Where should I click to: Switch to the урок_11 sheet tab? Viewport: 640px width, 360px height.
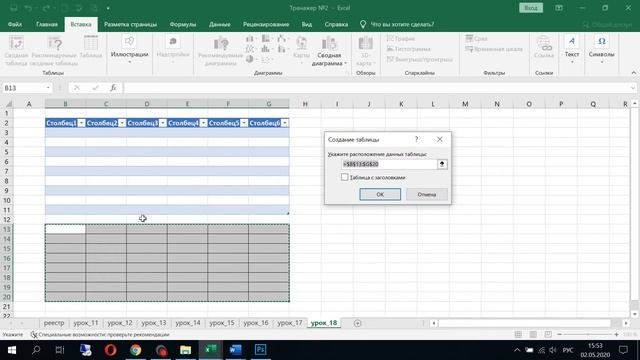pos(86,323)
